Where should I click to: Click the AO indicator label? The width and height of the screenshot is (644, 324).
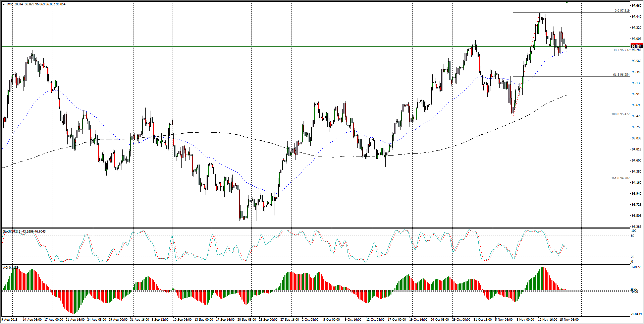[6, 267]
